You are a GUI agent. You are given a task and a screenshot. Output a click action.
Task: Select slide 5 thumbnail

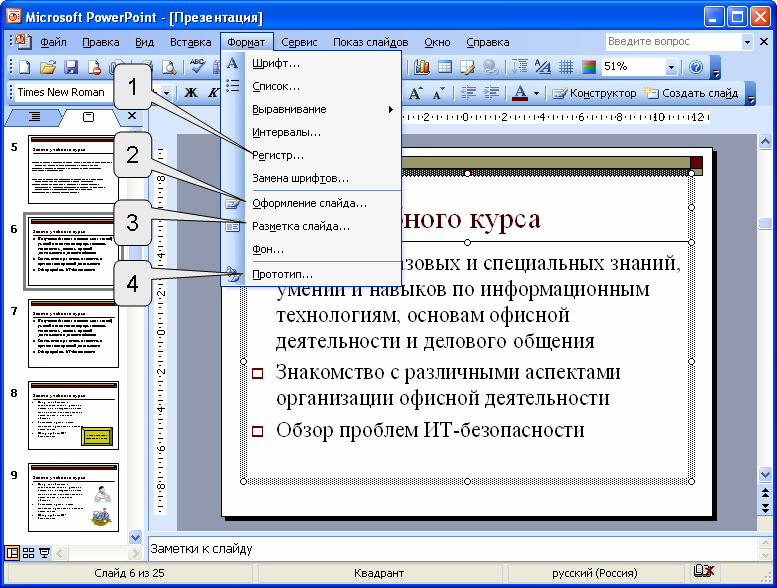click(x=73, y=169)
